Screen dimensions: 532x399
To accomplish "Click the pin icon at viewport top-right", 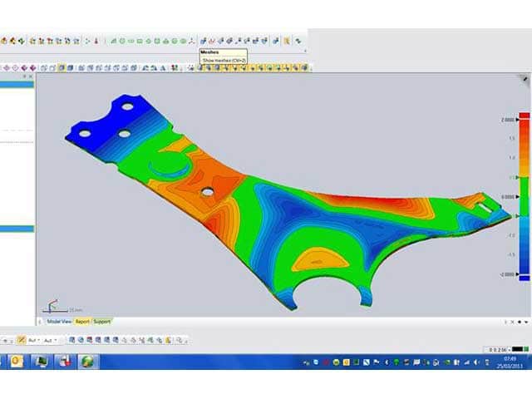I will (x=524, y=77).
